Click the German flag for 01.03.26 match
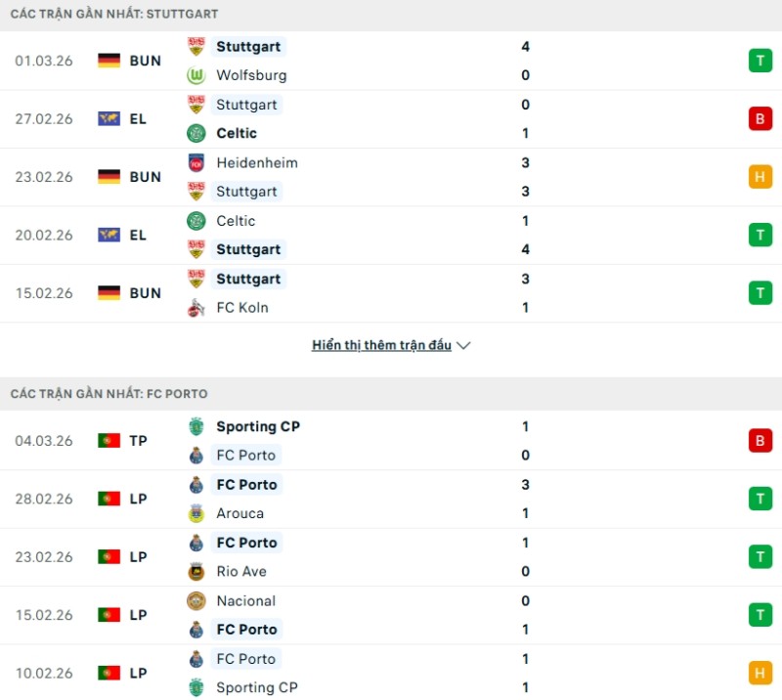The width and height of the screenshot is (782, 700). click(109, 61)
